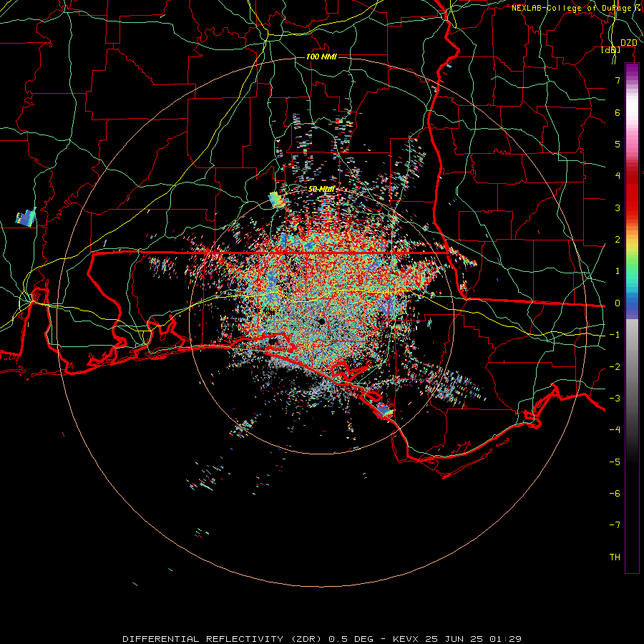Click the "0" value on the dB scale
This screenshot has width=644, height=644.
pyautogui.click(x=618, y=303)
